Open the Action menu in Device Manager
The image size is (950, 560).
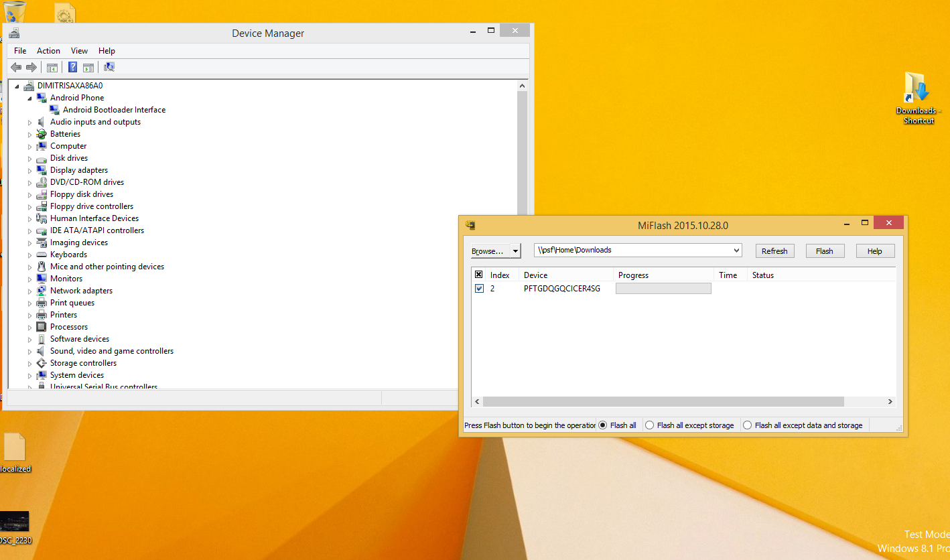[48, 51]
